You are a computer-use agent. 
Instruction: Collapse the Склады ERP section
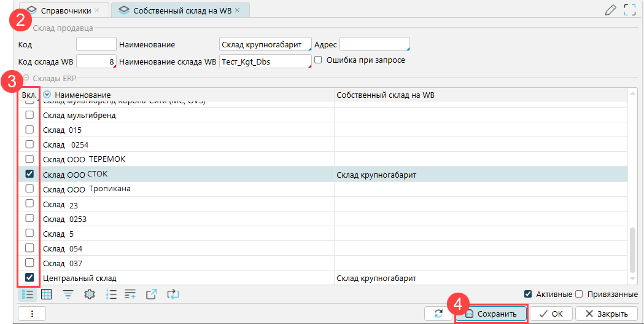pyautogui.click(x=26, y=77)
